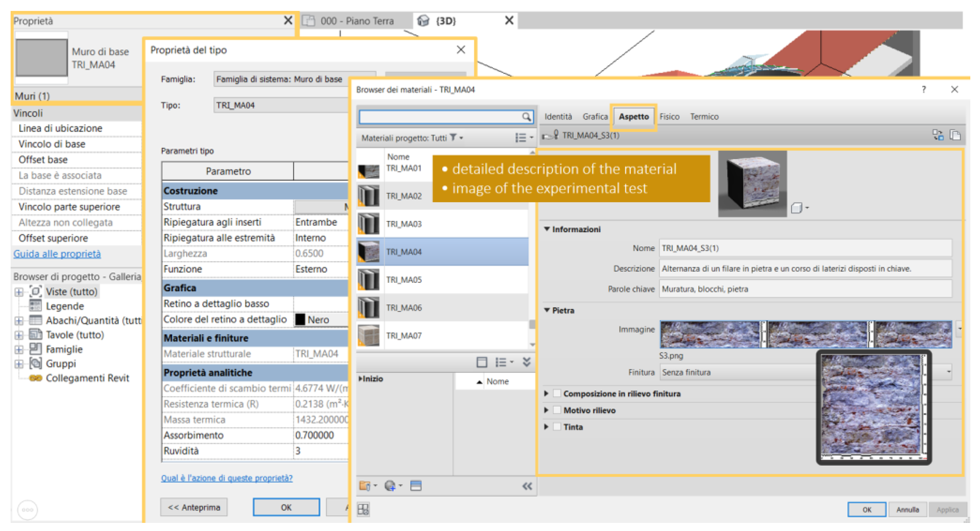The width and height of the screenshot is (980, 531).
Task: Select TRI_MA07 material in the list
Action: [x=404, y=336]
